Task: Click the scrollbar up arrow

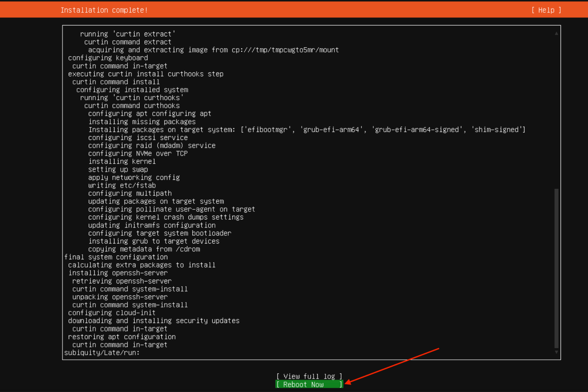Action: 556,33
